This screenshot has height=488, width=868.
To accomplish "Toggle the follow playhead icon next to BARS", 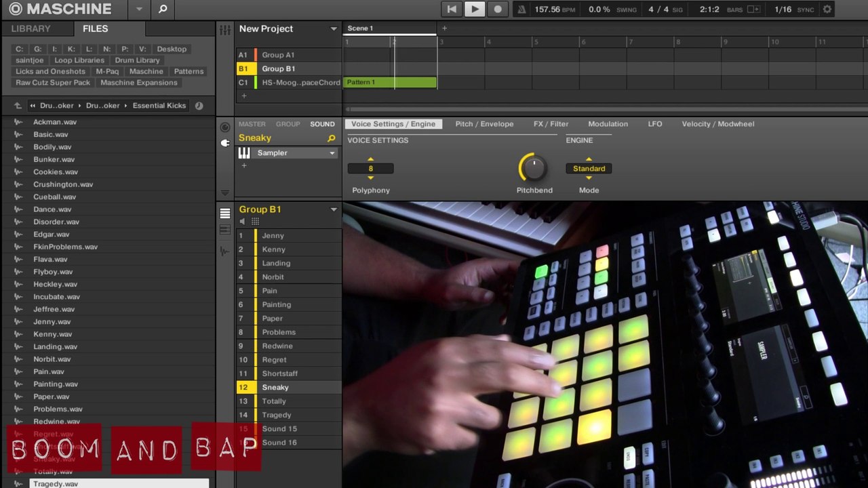I will (753, 9).
